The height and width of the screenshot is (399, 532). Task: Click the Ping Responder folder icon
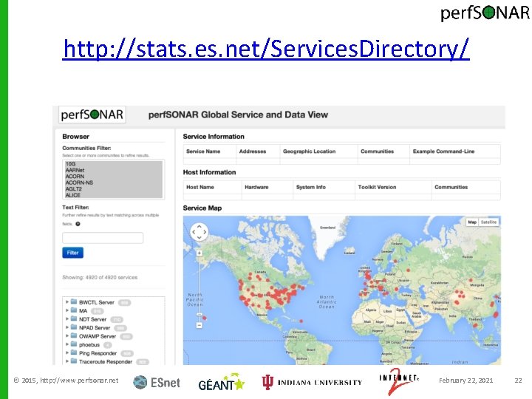[x=74, y=352]
